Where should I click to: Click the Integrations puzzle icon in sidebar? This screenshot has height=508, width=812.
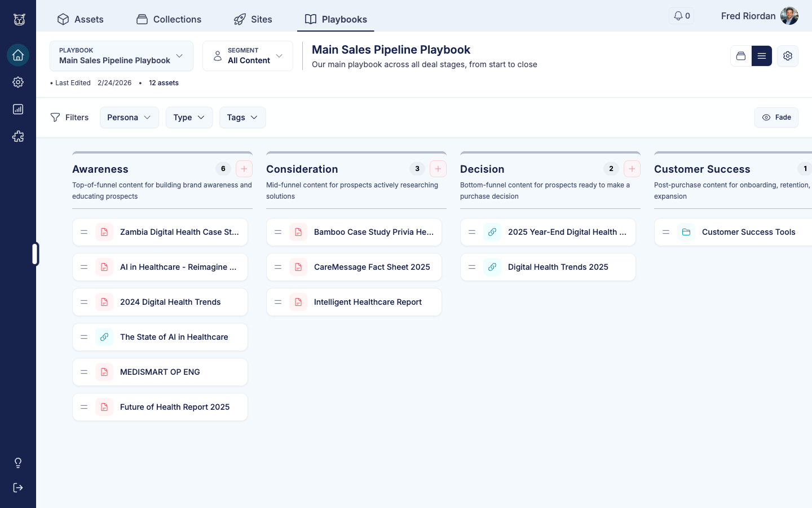pyautogui.click(x=18, y=136)
